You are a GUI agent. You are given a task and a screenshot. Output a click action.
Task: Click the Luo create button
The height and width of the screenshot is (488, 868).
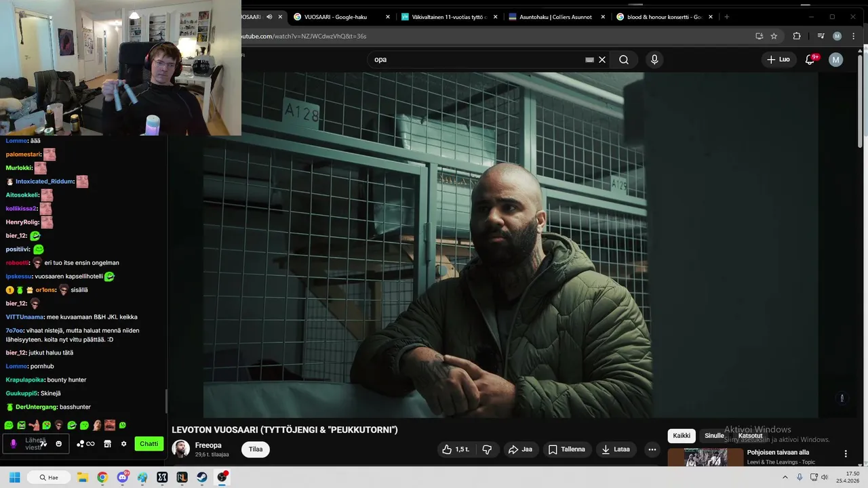(x=778, y=60)
